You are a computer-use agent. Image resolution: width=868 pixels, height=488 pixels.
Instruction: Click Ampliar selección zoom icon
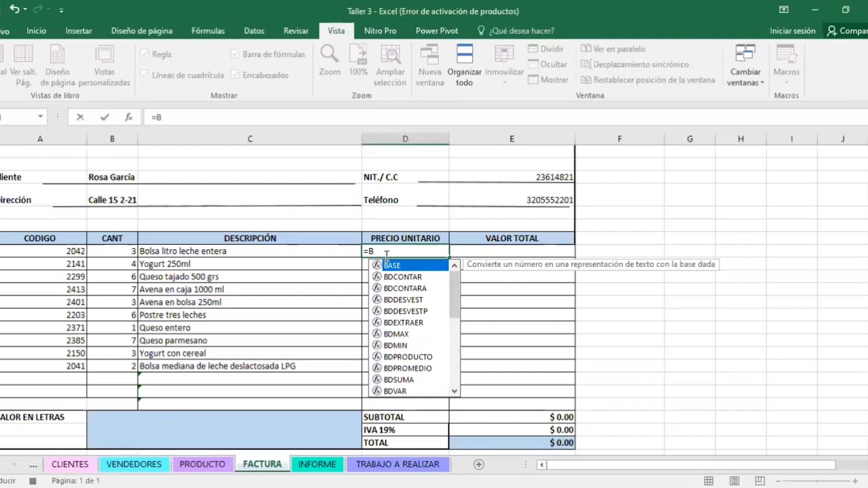tap(390, 54)
